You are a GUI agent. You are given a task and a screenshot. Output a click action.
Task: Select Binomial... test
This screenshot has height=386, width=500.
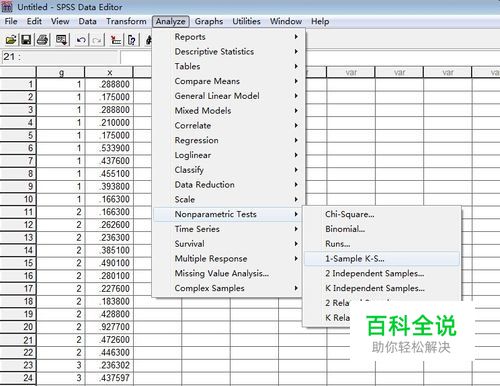(x=382, y=229)
